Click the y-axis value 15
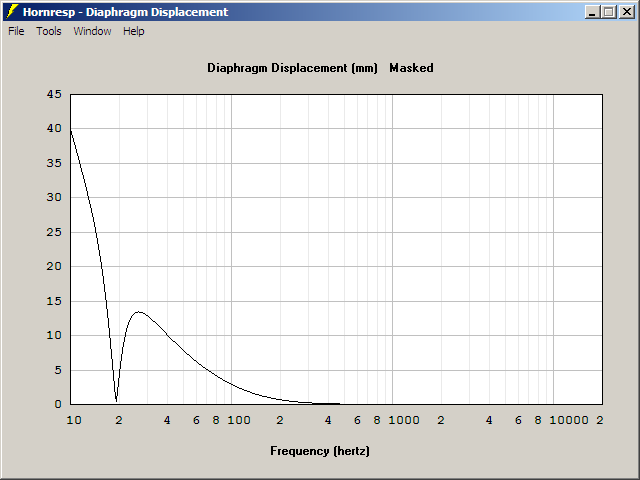The image size is (640, 480). [x=54, y=301]
